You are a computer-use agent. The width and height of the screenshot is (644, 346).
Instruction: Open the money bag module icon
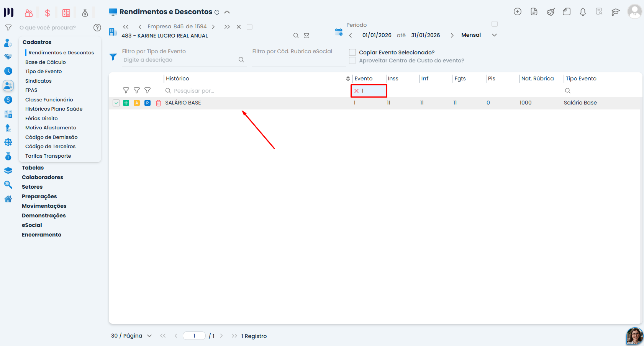click(x=85, y=13)
